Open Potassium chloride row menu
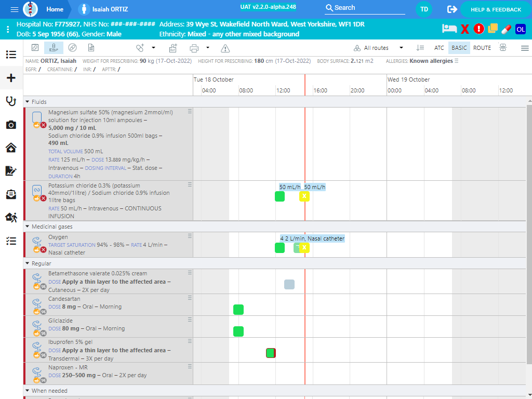The width and height of the screenshot is (532, 399). tap(190, 184)
